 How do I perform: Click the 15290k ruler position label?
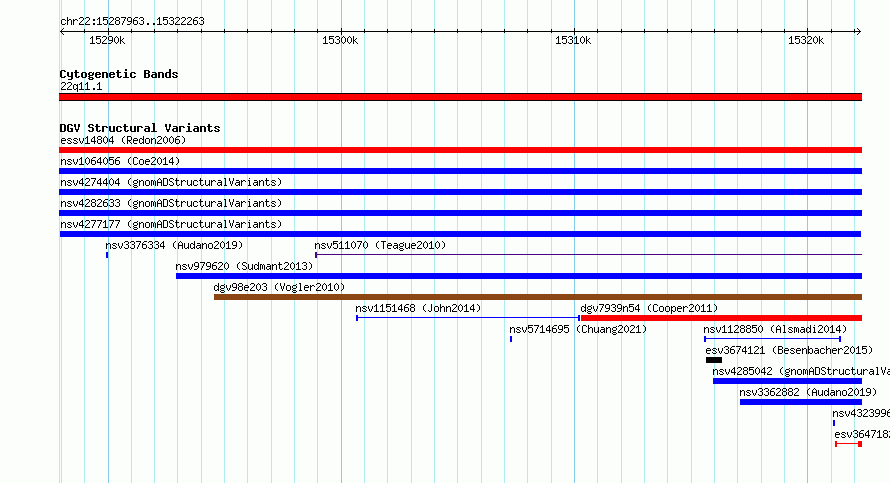click(107, 40)
